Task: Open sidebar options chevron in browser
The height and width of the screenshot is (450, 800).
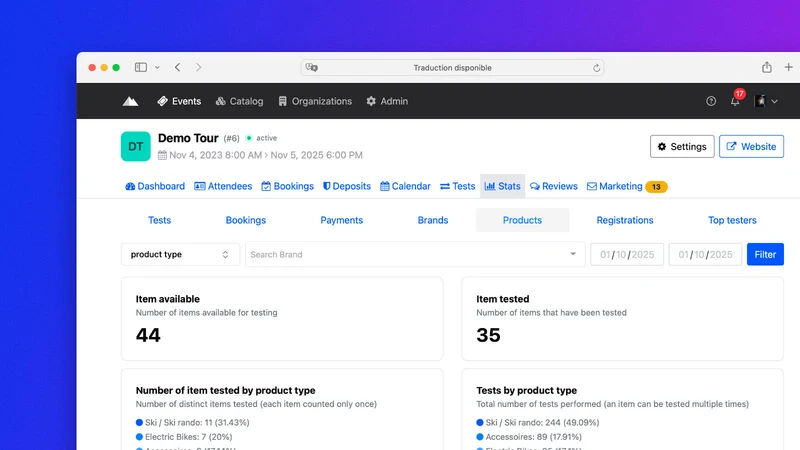Action: 157,67
